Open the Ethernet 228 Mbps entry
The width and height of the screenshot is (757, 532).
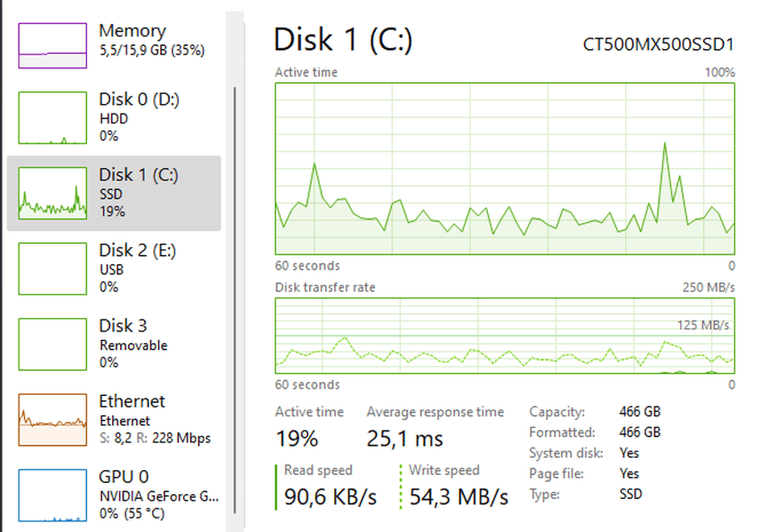(114, 419)
